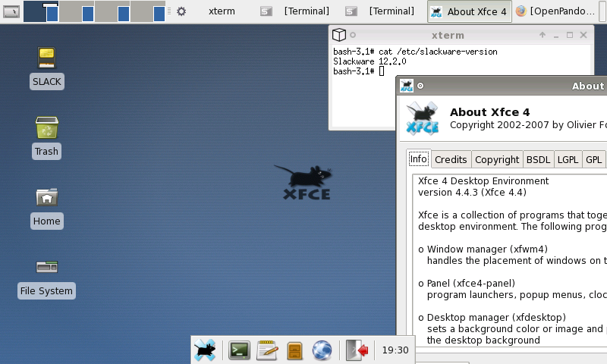Open the File System desktop icon
The image size is (607, 364).
tap(46, 267)
